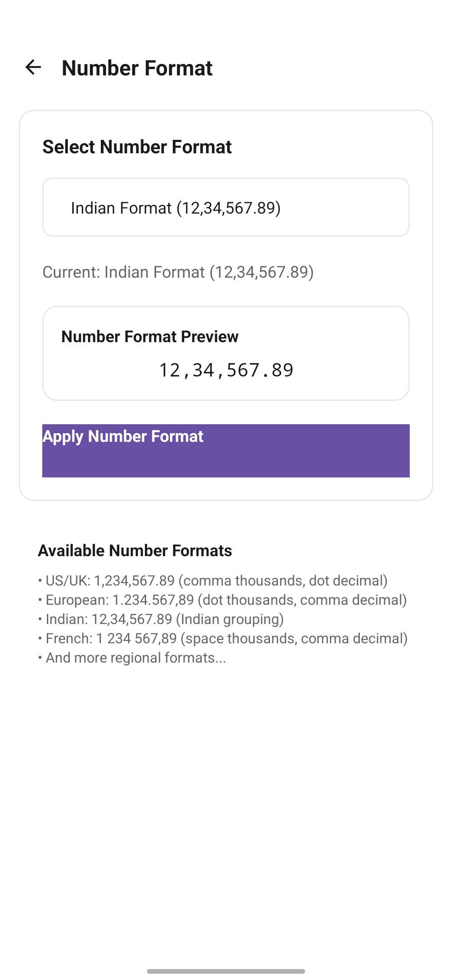This screenshot has width=452, height=980.
Task: Click the US/UK: 1,234,567.89 example
Action: coord(110,581)
